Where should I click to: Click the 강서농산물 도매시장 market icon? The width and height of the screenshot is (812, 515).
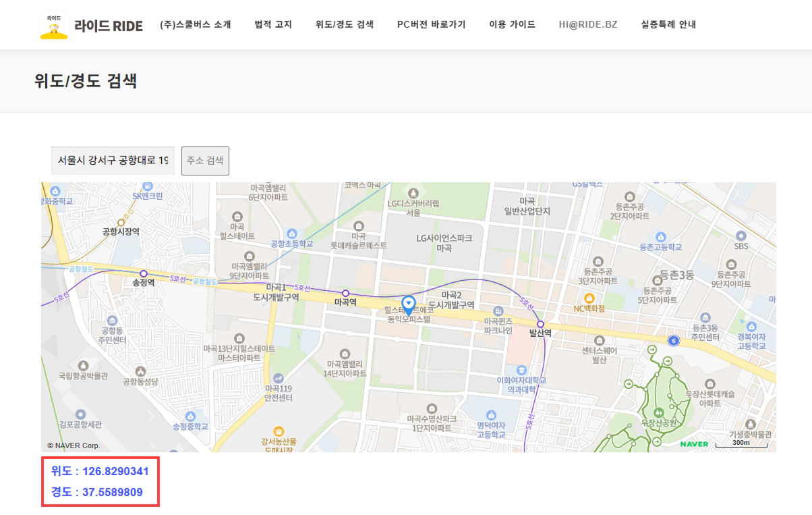(x=279, y=431)
